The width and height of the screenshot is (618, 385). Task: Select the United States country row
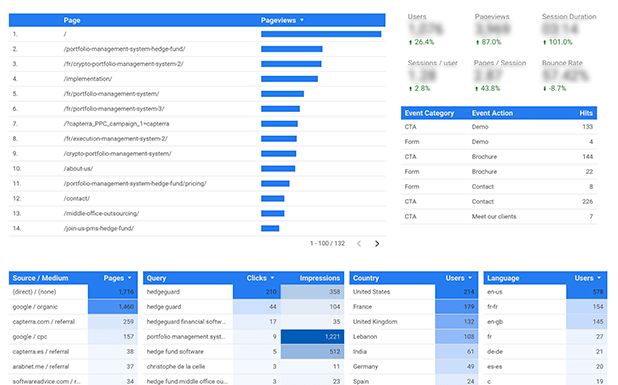413,292
